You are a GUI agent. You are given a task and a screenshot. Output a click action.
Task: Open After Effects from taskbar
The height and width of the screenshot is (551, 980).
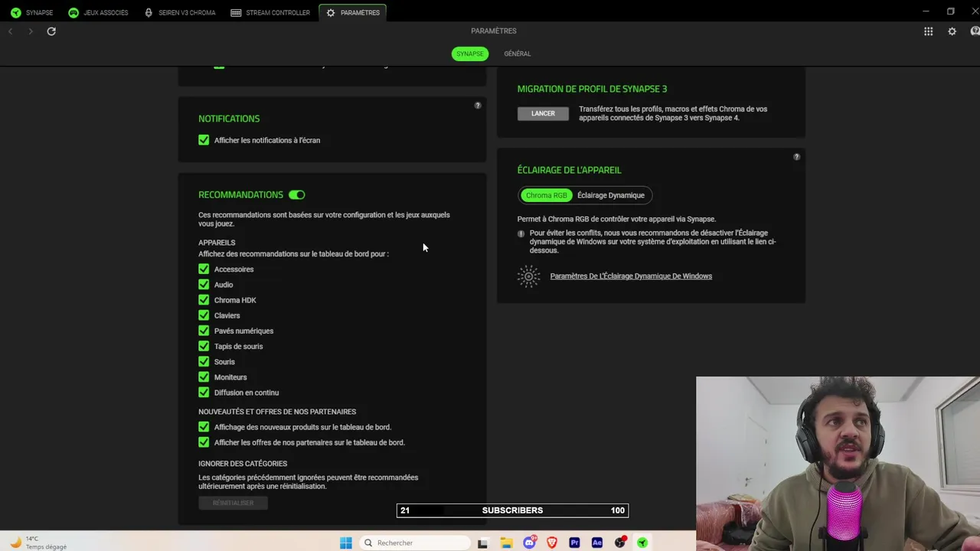pos(597,543)
